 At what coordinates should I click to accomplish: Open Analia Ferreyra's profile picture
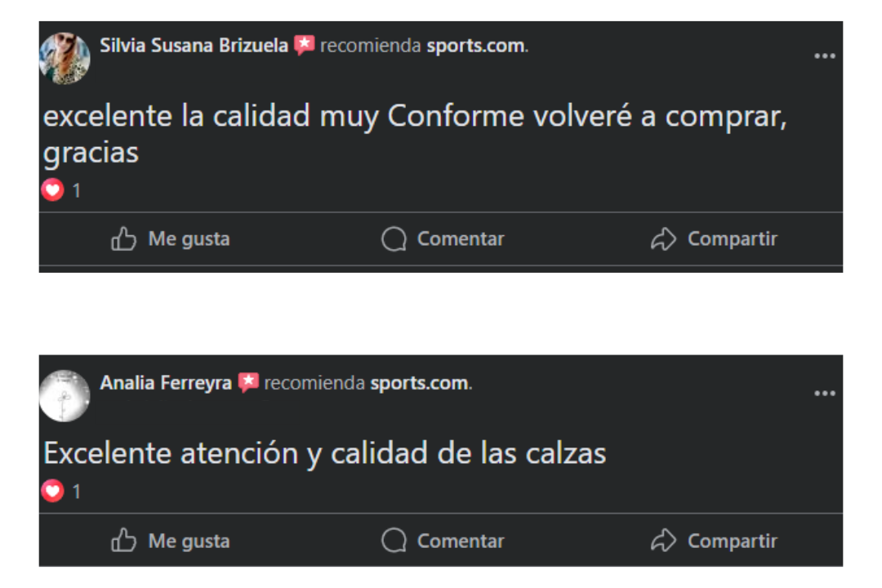(65, 396)
